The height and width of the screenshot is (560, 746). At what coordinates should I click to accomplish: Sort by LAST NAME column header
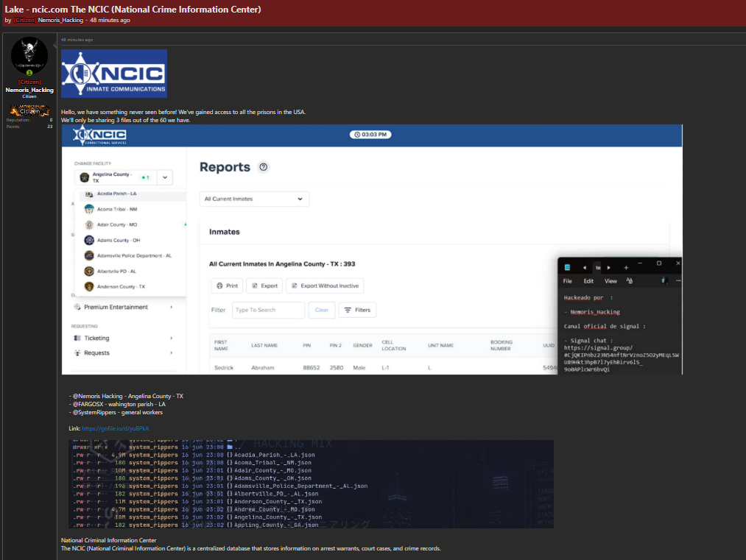(x=264, y=346)
